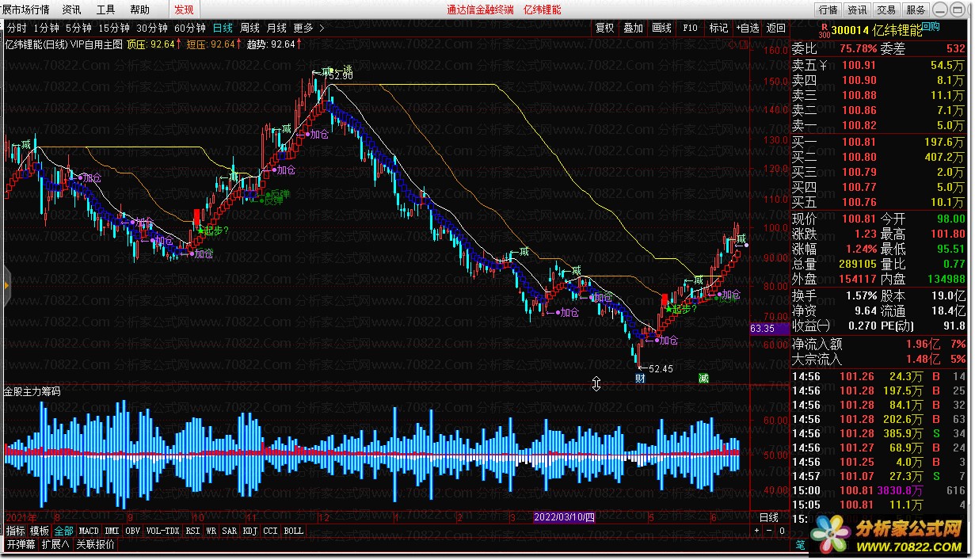Select the DMI indicator
Image resolution: width=975 pixels, height=560 pixels.
click(112, 531)
